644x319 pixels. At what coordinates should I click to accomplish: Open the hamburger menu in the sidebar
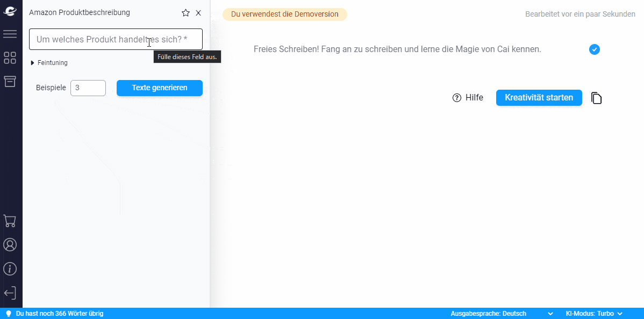10,34
